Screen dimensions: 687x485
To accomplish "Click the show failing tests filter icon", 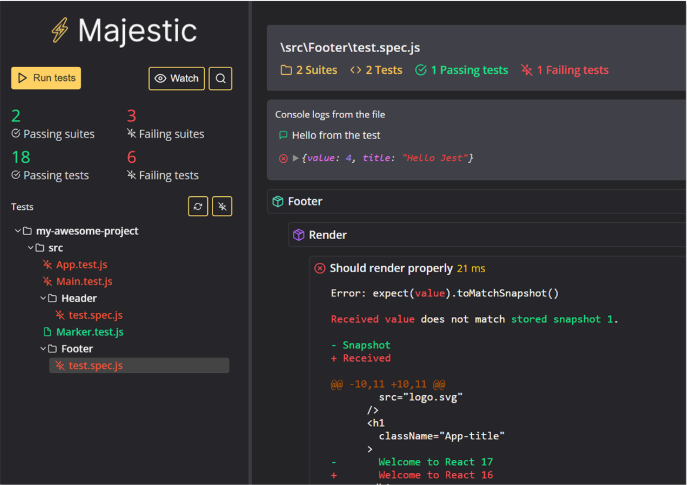I will [222, 206].
